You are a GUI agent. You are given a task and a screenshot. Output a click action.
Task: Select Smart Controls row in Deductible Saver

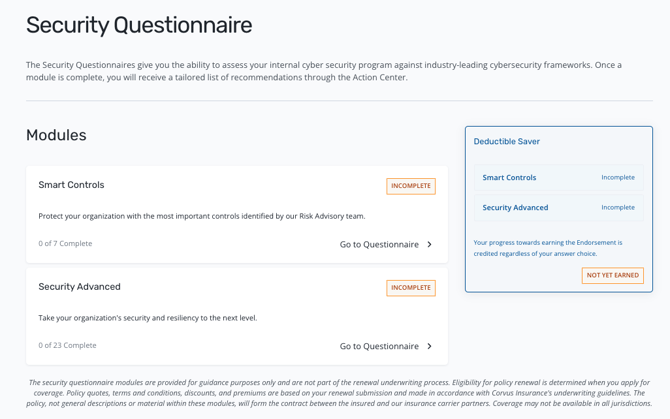(558, 177)
